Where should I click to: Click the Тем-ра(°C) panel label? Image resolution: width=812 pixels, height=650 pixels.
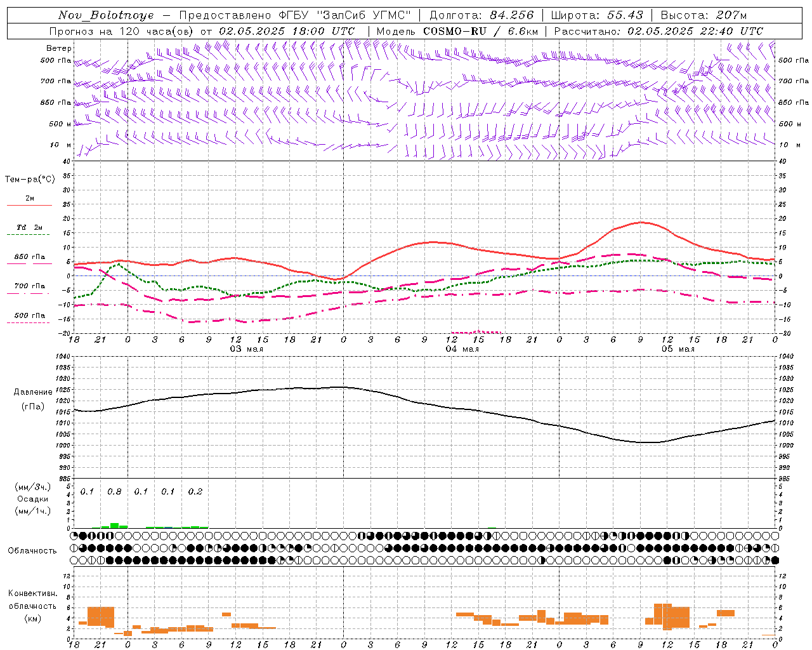click(x=30, y=180)
